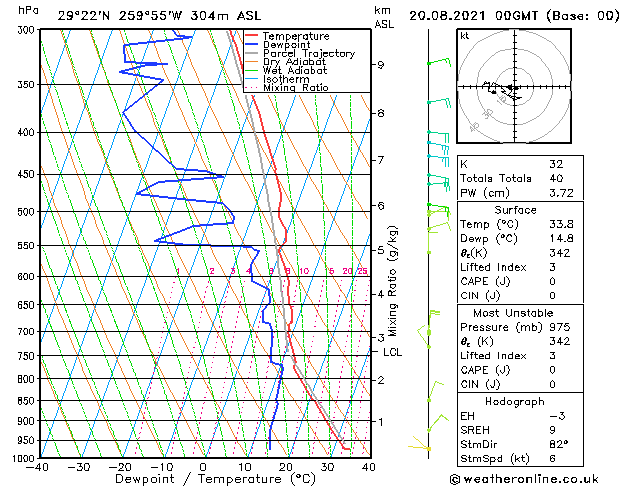Click the 'CAPE (J)' label under Surface

click(485, 281)
